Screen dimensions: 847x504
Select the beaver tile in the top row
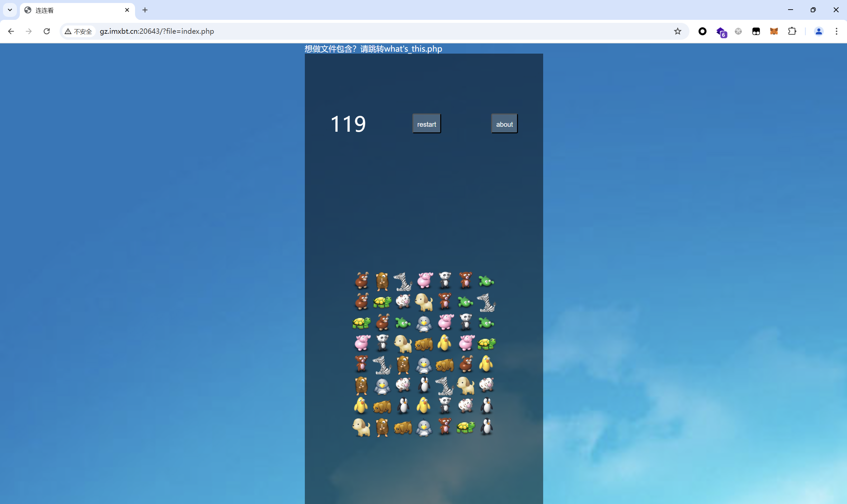point(382,281)
